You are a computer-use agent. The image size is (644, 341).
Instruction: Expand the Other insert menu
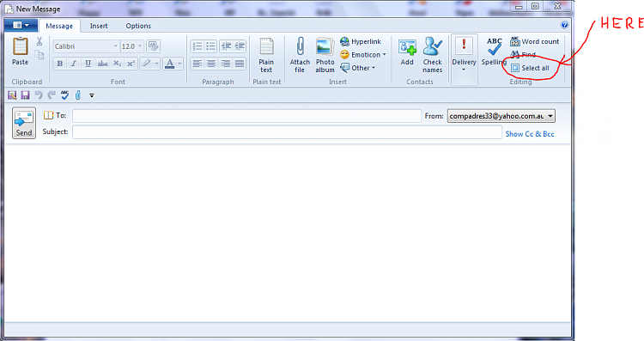click(x=358, y=68)
